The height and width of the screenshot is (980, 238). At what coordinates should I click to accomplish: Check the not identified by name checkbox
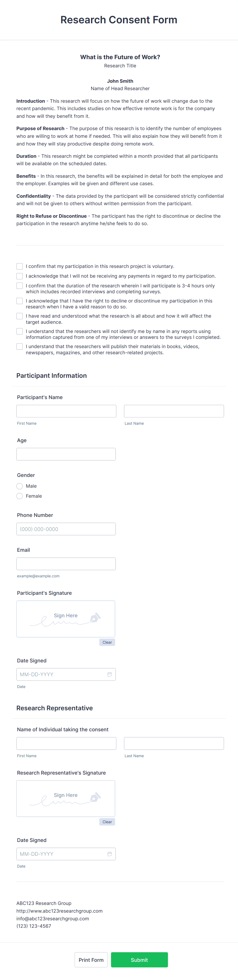19,331
